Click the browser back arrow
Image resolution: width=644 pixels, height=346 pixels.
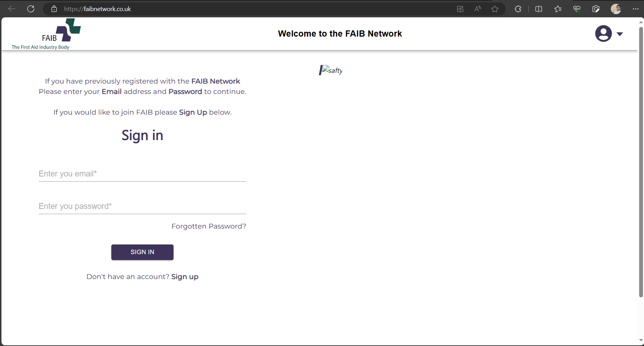[12, 9]
